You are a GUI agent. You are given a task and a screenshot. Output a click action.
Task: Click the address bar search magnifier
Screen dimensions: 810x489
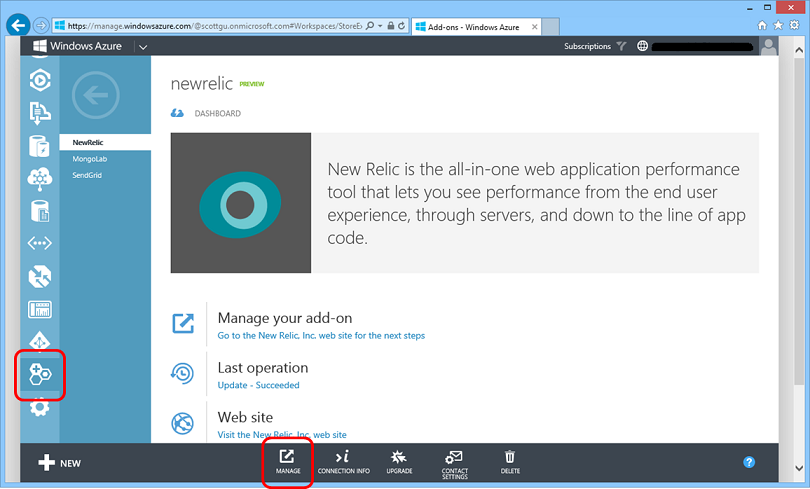pyautogui.click(x=370, y=26)
